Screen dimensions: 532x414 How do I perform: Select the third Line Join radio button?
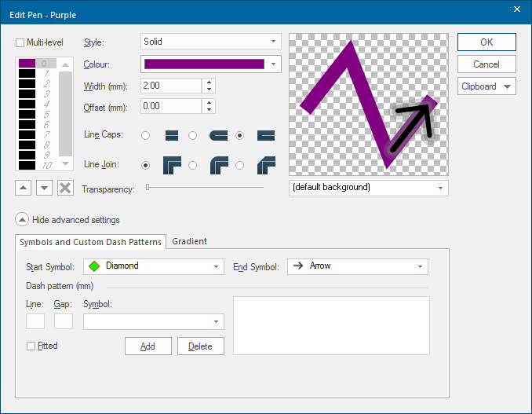point(239,166)
